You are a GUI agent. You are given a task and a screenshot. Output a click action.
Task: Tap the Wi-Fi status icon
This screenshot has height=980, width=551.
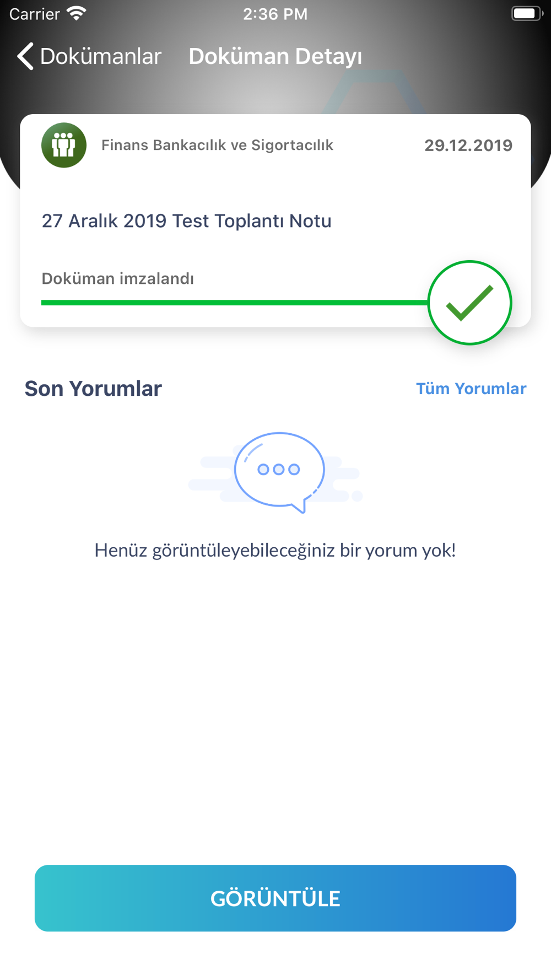pos(77,13)
